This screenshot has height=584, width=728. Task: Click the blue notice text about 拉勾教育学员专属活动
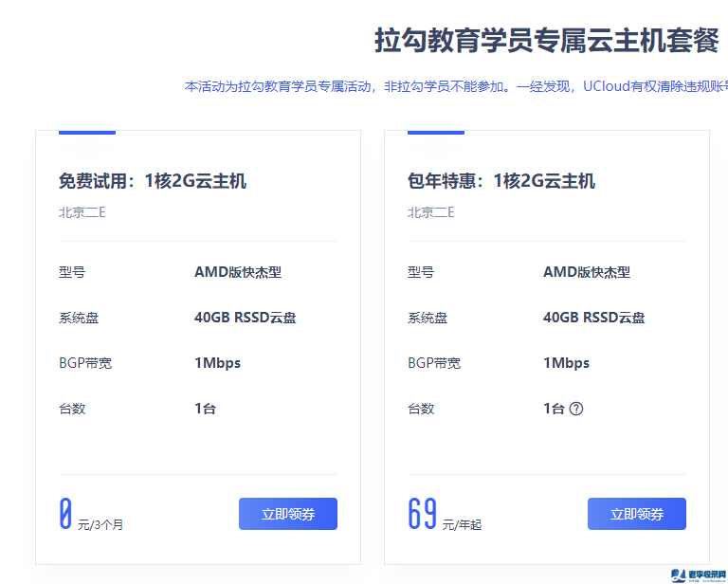(x=456, y=86)
